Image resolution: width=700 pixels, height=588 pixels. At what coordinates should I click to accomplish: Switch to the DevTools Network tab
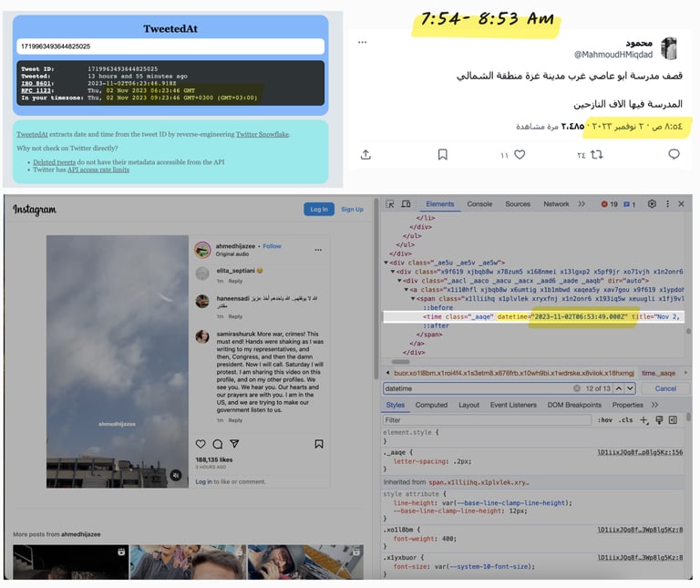tap(556, 204)
